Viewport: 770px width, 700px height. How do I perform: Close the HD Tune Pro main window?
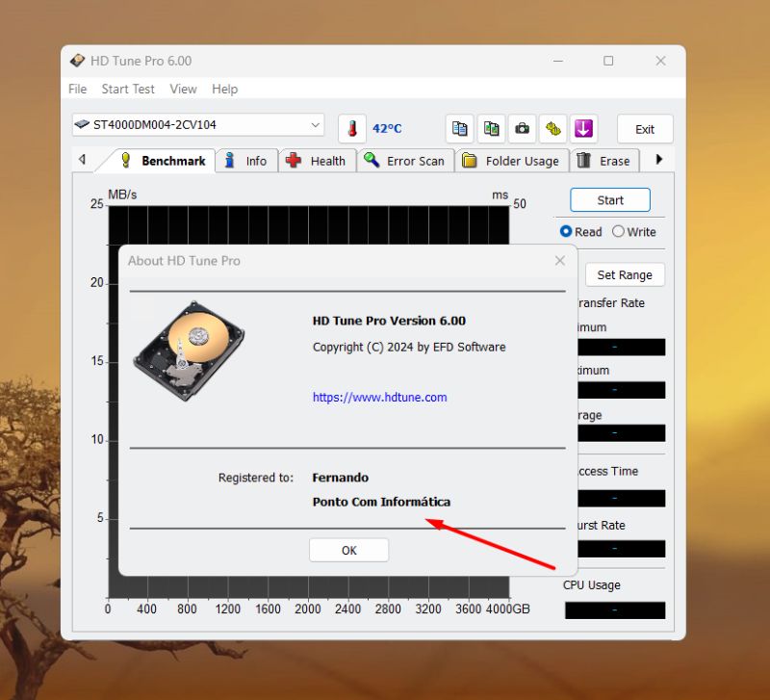pos(661,61)
